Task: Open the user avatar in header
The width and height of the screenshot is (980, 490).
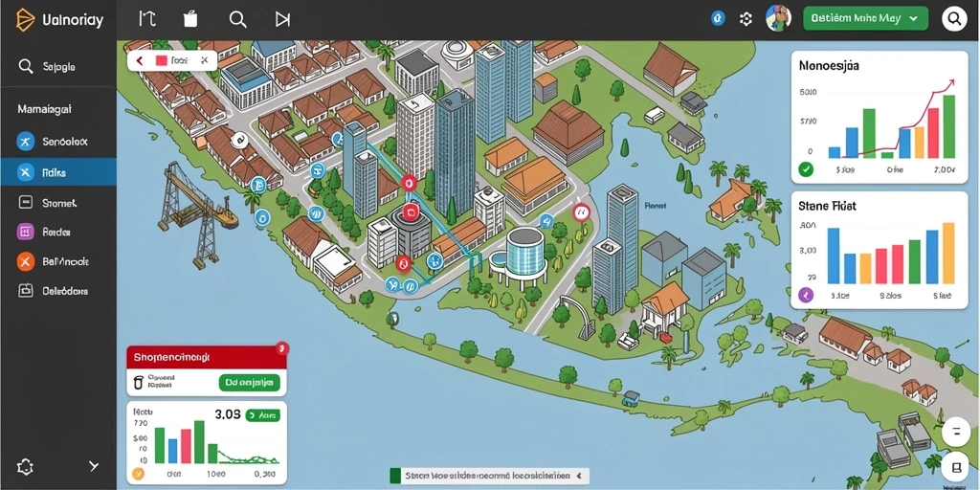Action: 778,19
